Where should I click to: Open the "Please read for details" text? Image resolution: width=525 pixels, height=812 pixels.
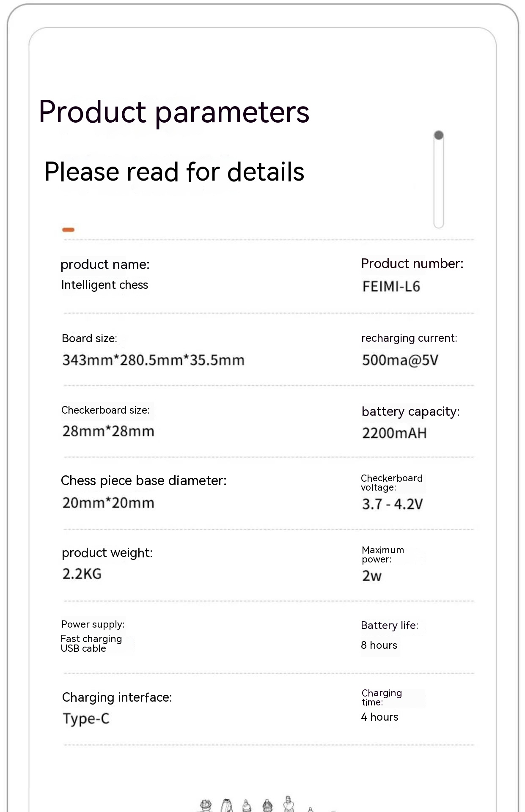[174, 172]
